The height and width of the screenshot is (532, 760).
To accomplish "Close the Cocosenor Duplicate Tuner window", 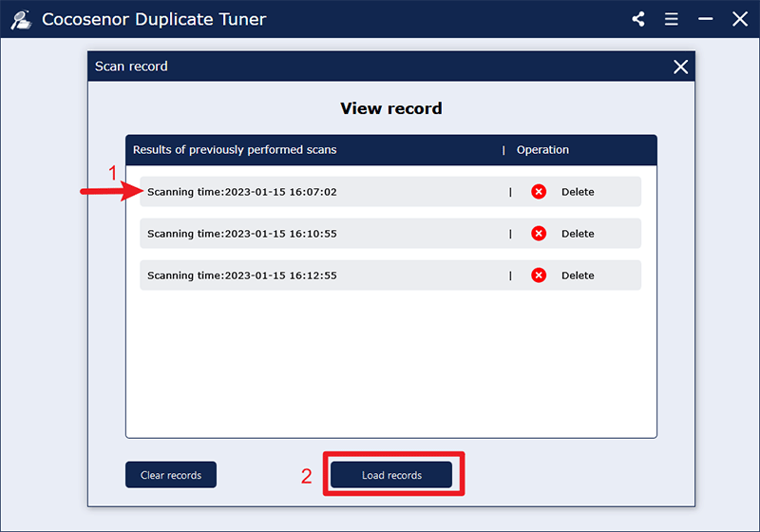I will (740, 19).
